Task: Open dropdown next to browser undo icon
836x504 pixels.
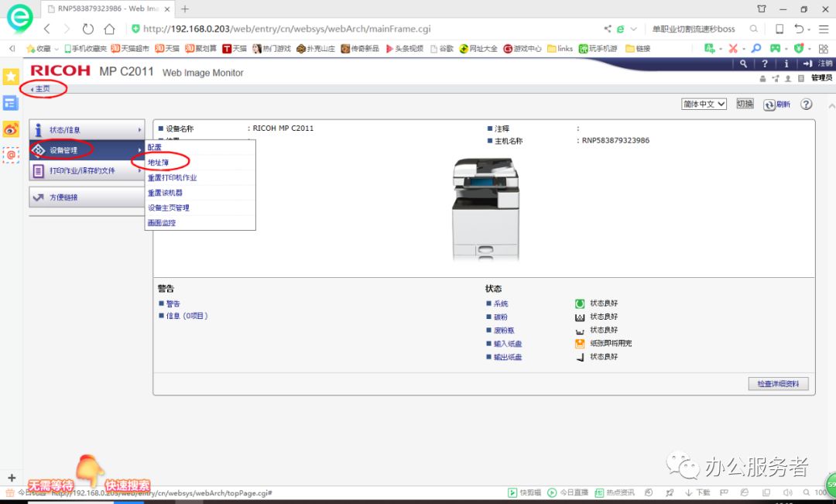Action: coord(809,29)
